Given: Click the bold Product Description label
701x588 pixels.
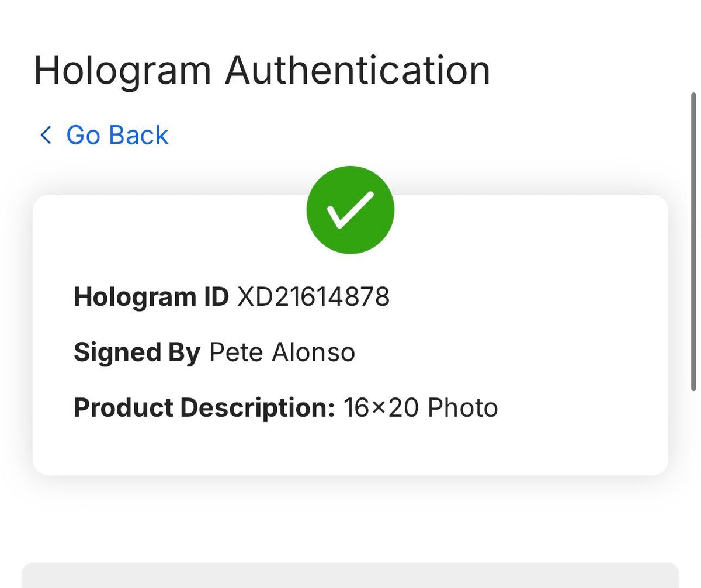Looking at the screenshot, I should (x=204, y=408).
